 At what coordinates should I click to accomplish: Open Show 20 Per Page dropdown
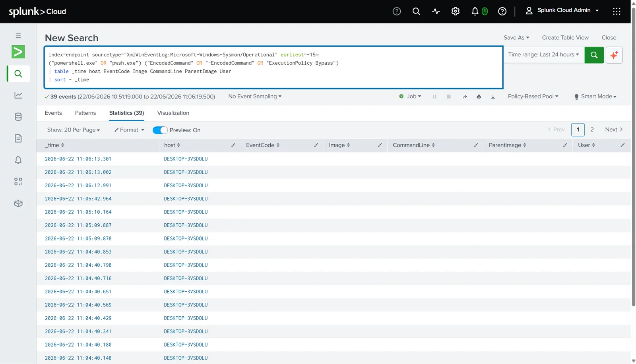[x=74, y=130]
